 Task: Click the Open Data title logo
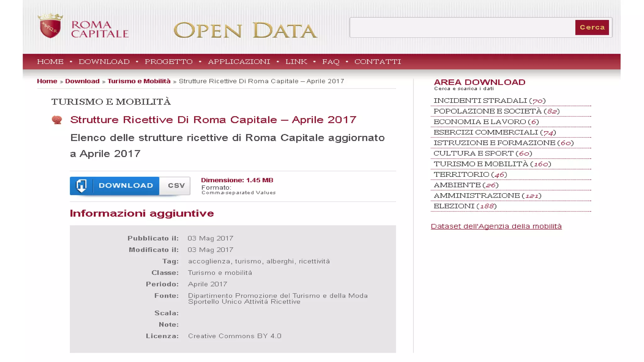(245, 30)
